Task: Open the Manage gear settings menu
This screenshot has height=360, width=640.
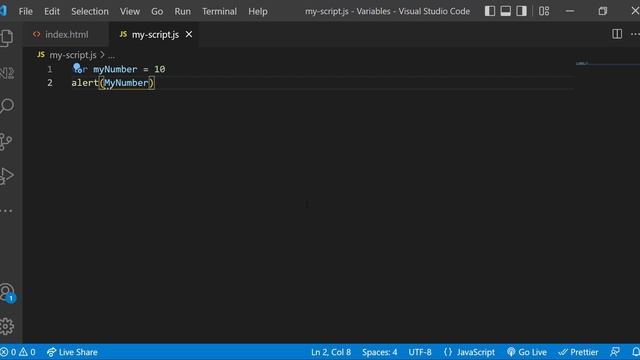Action: pos(7,326)
